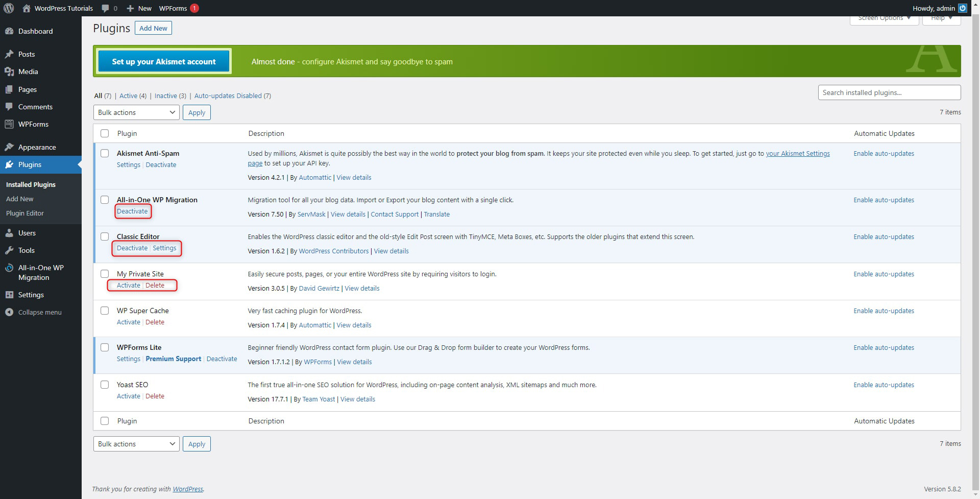Click the plus icon beside New
The image size is (980, 499).
click(130, 8)
